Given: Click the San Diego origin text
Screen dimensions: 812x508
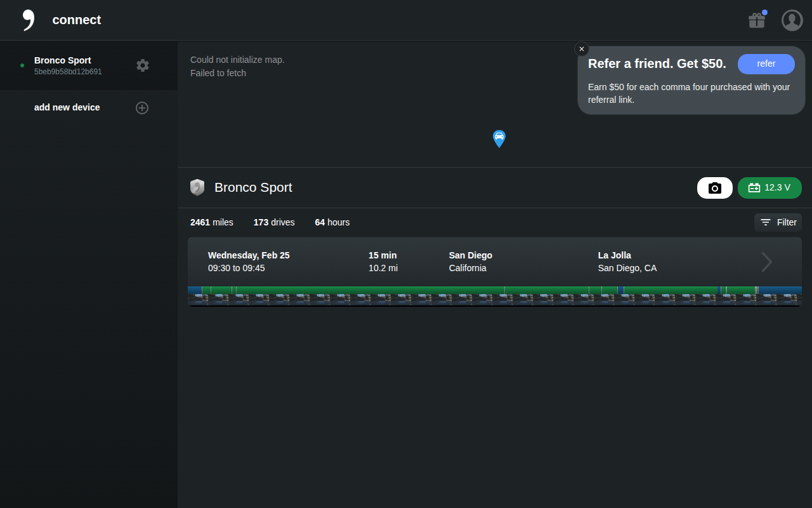Looking at the screenshot, I should tap(471, 255).
